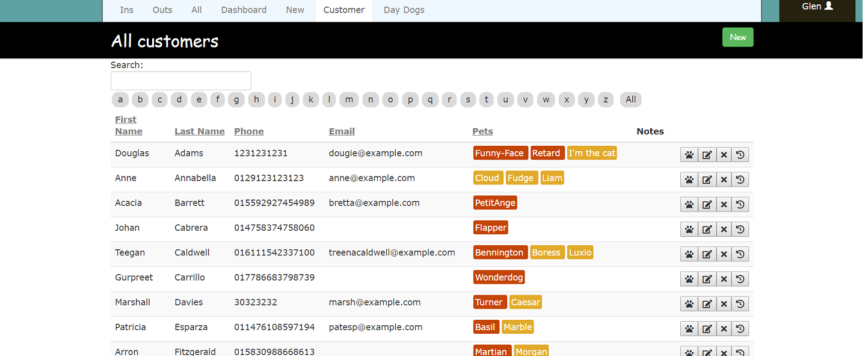868x356 pixels.
Task: View Teegan Caldwell history icon
Action: click(x=740, y=254)
